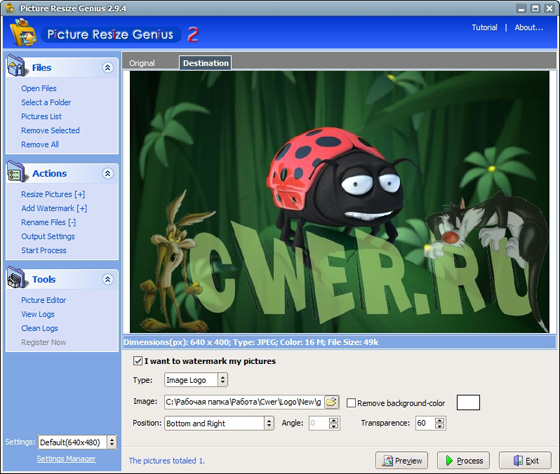Close the Picture Resize Genius window
Viewport: 560px width, 474px height.
coord(549,9)
